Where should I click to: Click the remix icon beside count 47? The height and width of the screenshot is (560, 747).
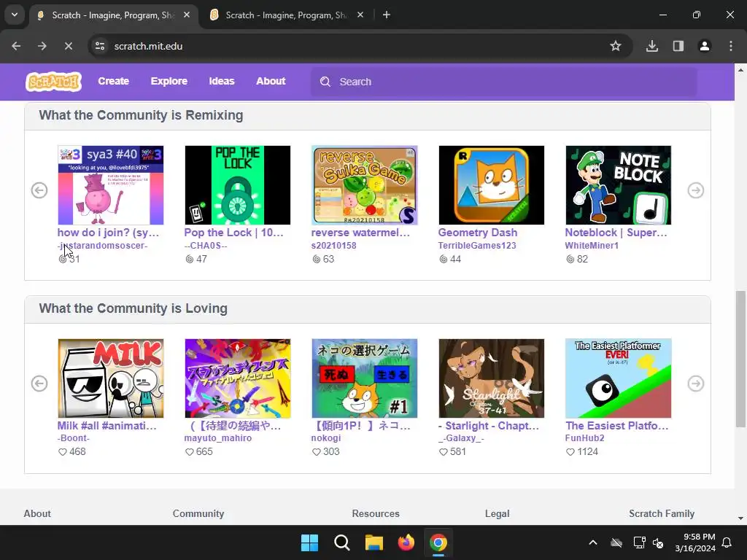[190, 259]
